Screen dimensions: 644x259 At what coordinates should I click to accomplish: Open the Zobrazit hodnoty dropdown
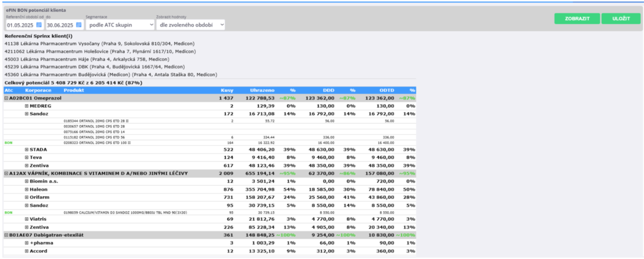(190, 25)
